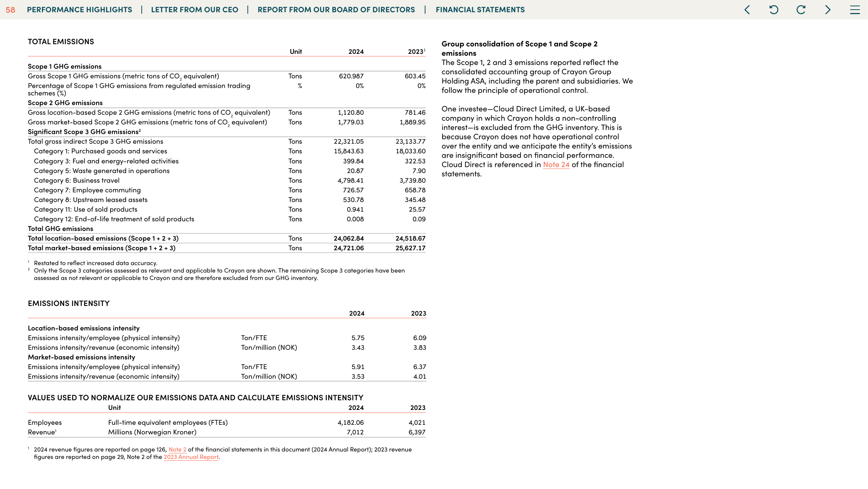
Task: Open Report From Our Board of Directors
Action: click(x=336, y=10)
